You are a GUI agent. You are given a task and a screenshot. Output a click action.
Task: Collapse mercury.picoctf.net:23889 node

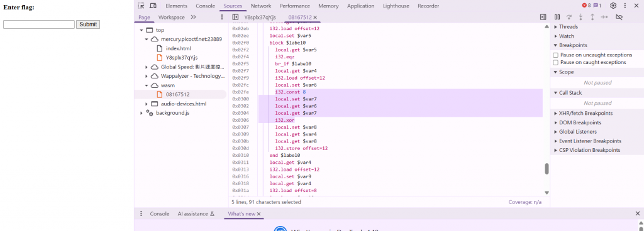[146, 40]
